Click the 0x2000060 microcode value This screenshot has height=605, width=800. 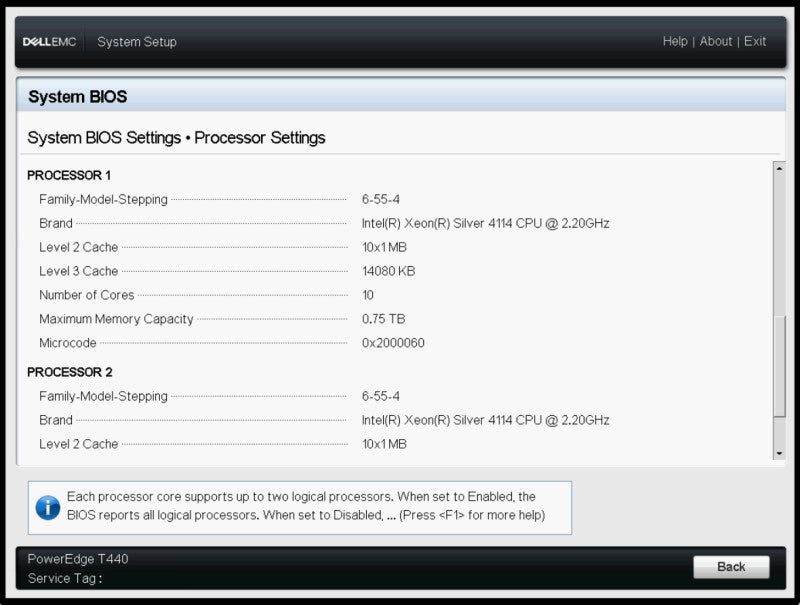click(393, 343)
